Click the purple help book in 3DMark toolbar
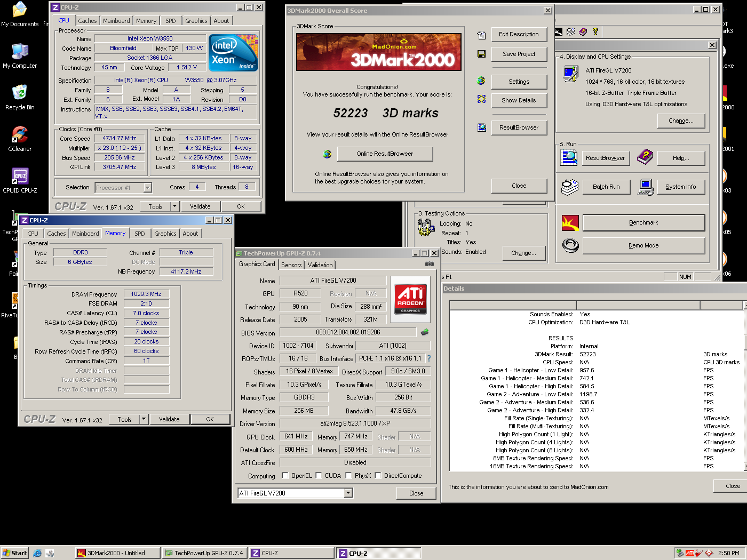Screen dimensions: 747x560 (x=583, y=31)
